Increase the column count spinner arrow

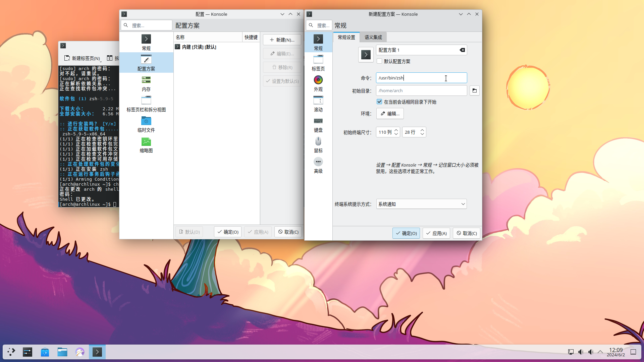click(396, 130)
